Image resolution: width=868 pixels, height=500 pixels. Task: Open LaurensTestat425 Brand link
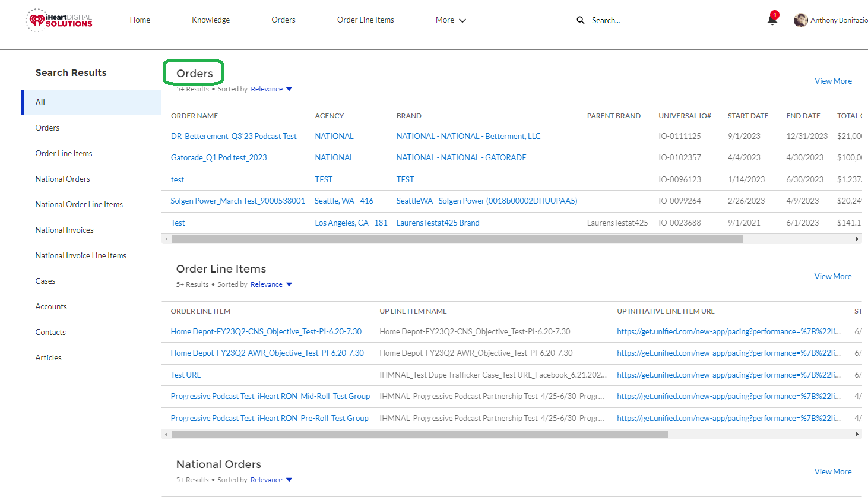438,223
